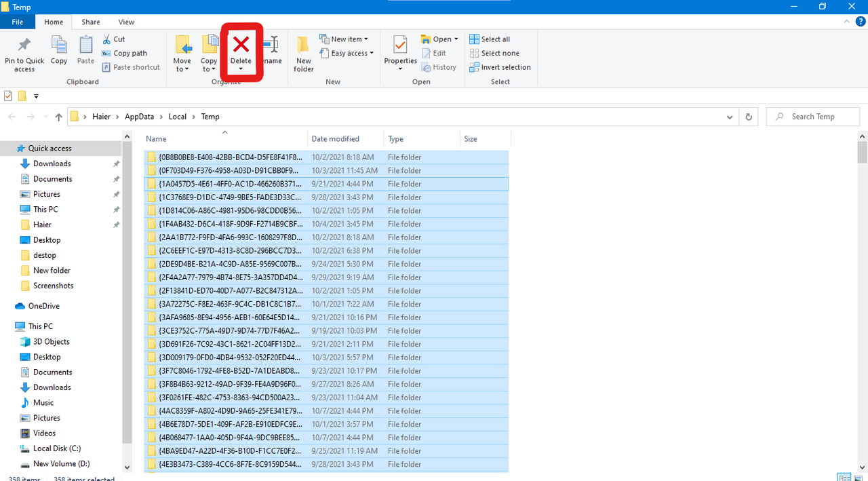Open the File menu tab
The image size is (868, 481).
pyautogui.click(x=18, y=22)
